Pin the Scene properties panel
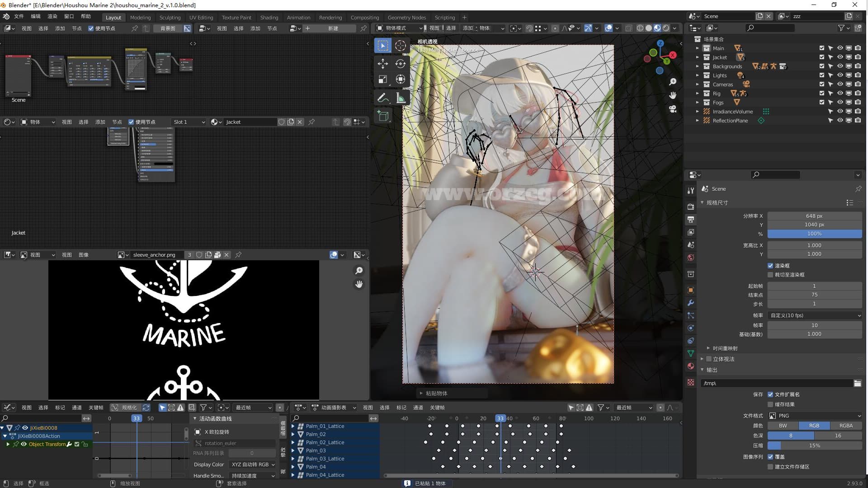Viewport: 868px width, 488px height. pos(858,189)
